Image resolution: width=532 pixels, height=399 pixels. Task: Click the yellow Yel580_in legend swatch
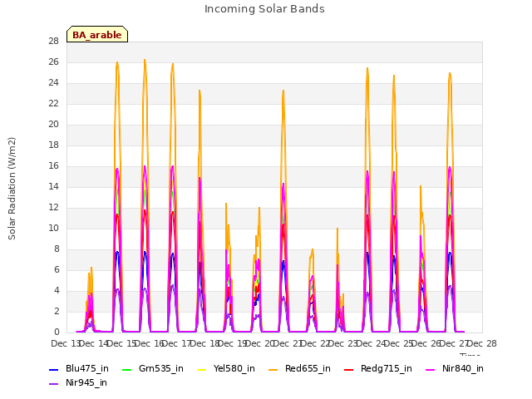[201, 369]
